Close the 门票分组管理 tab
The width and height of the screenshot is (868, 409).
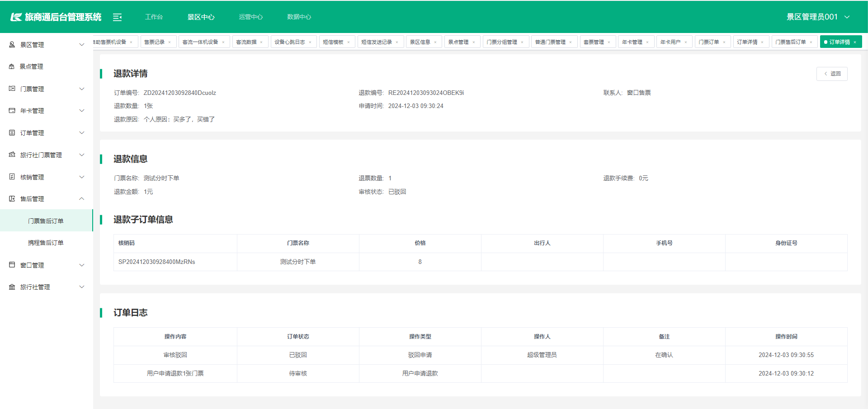coord(522,42)
